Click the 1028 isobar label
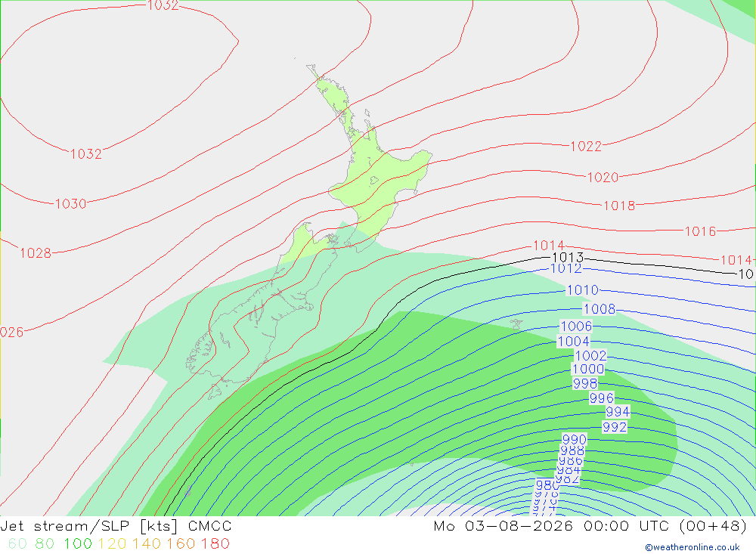Viewport: 756px width, 554px height. (36, 253)
